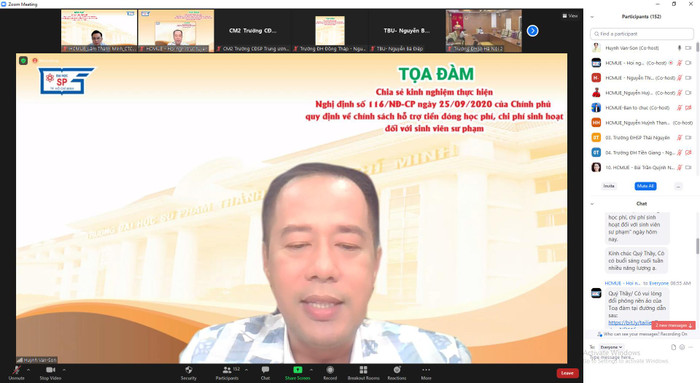700x383 pixels.
Task: Open the Everyone recipient dropdown
Action: [x=611, y=347]
